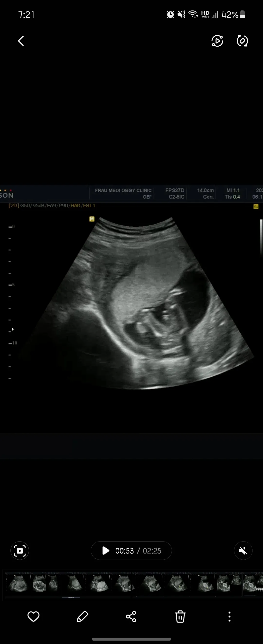Delete the video with trash icon
The height and width of the screenshot is (644, 263).
click(180, 616)
